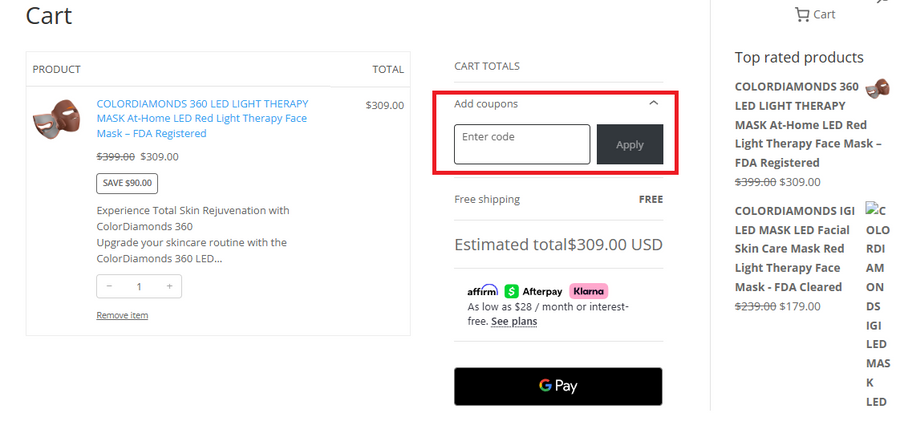900x421 pixels.
Task: Remove item from the cart
Action: 122,315
